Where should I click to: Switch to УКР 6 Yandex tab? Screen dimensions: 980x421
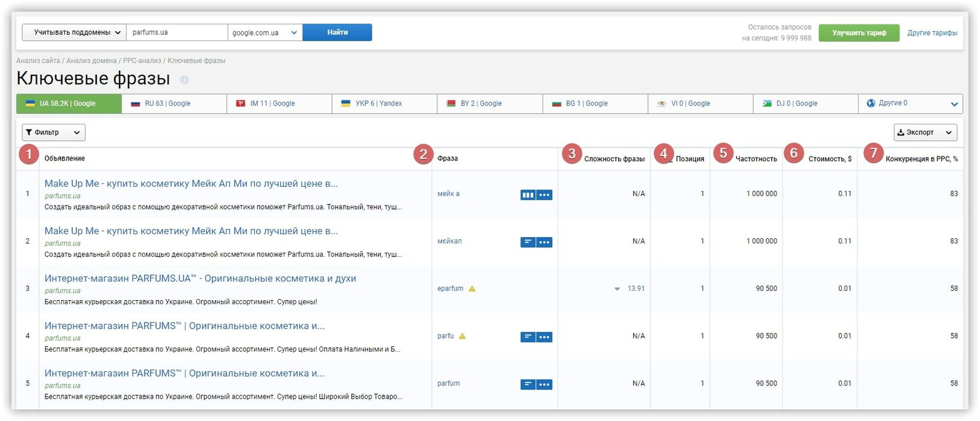click(384, 103)
